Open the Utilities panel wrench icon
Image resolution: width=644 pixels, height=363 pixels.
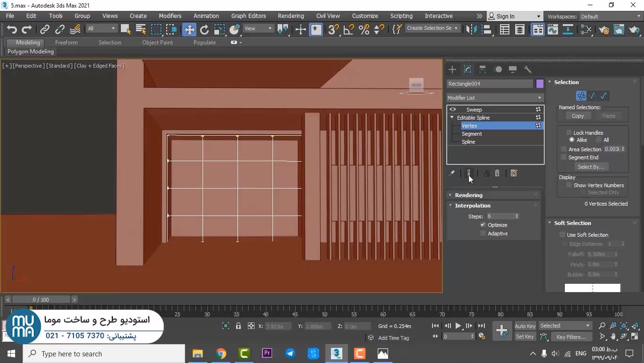(x=528, y=69)
